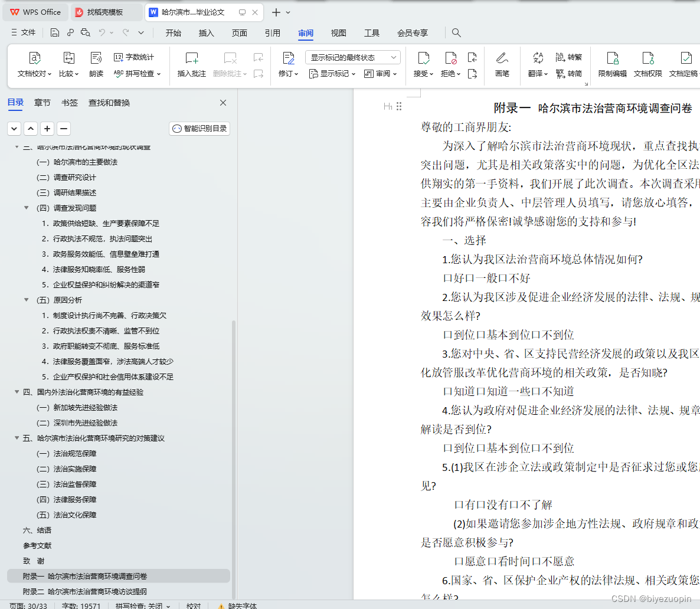Open 字数统计 word count
Viewport: 700px width, 609px height.
pyautogui.click(x=133, y=57)
